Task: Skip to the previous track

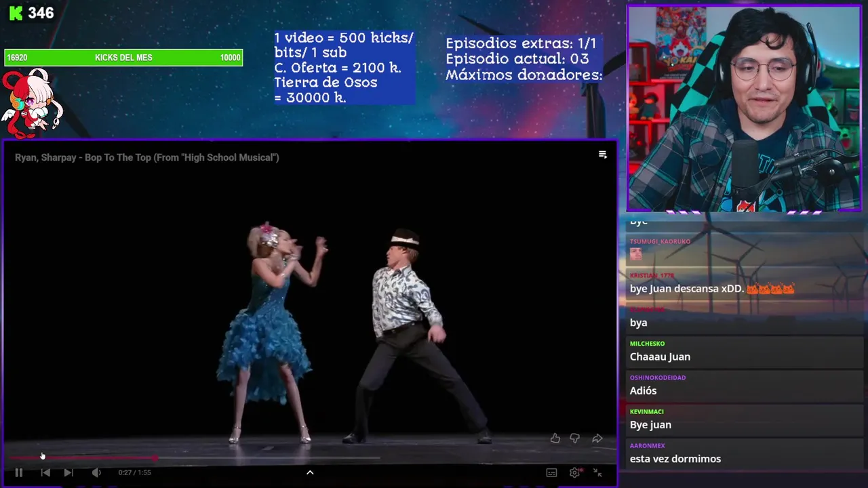Action: 45,472
